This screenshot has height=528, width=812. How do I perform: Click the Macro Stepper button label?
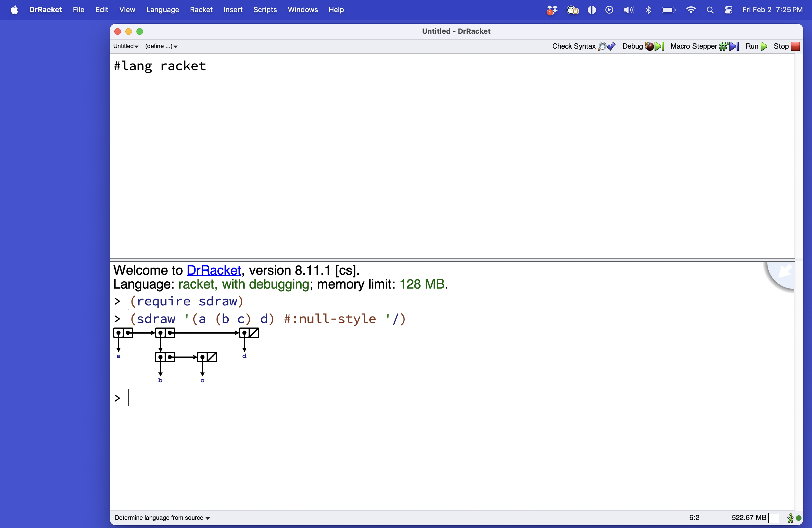[693, 46]
